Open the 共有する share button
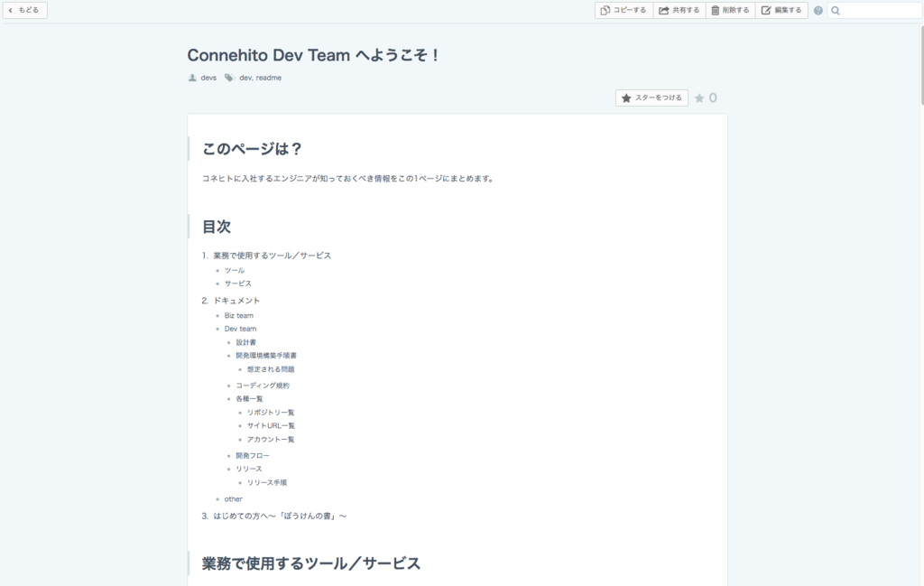Image resolution: width=924 pixels, height=586 pixels. [x=679, y=10]
